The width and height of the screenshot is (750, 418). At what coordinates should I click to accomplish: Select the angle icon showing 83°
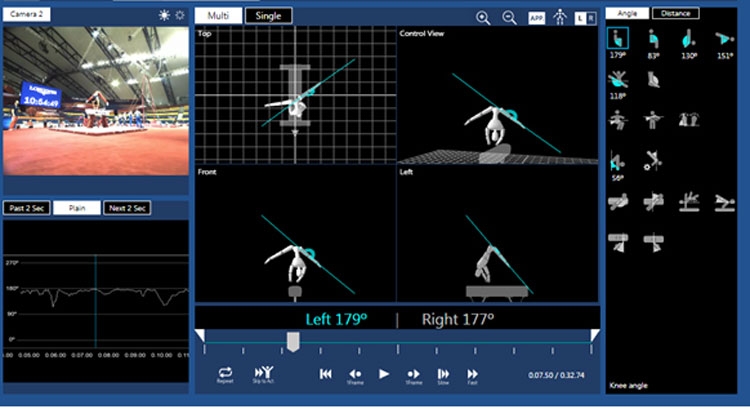pyautogui.click(x=653, y=38)
